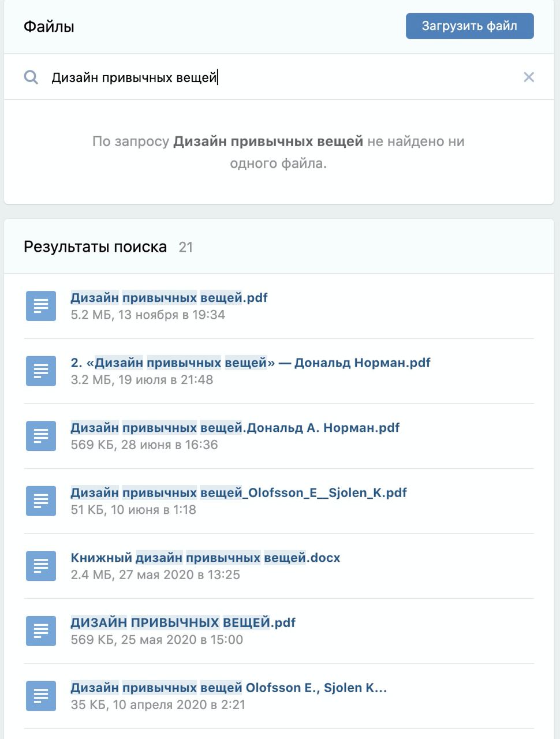Click the Результаты поиска header

click(95, 247)
